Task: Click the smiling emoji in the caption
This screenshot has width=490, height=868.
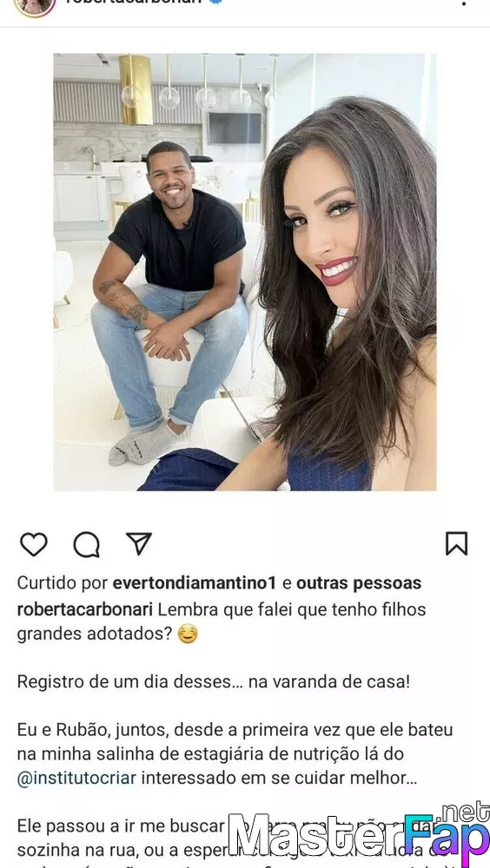Action: (x=188, y=634)
